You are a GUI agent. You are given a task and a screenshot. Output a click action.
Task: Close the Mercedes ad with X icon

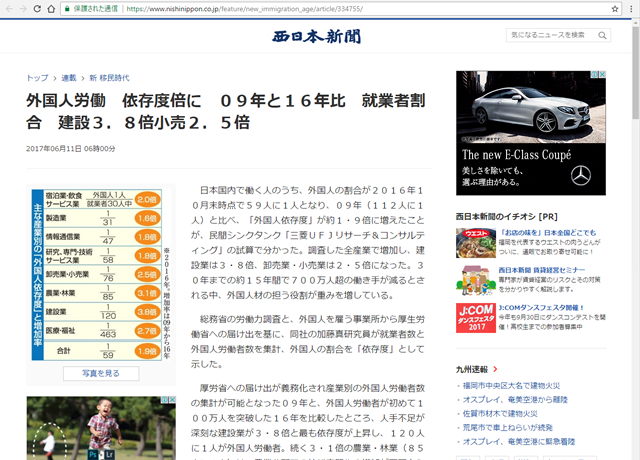point(600,76)
